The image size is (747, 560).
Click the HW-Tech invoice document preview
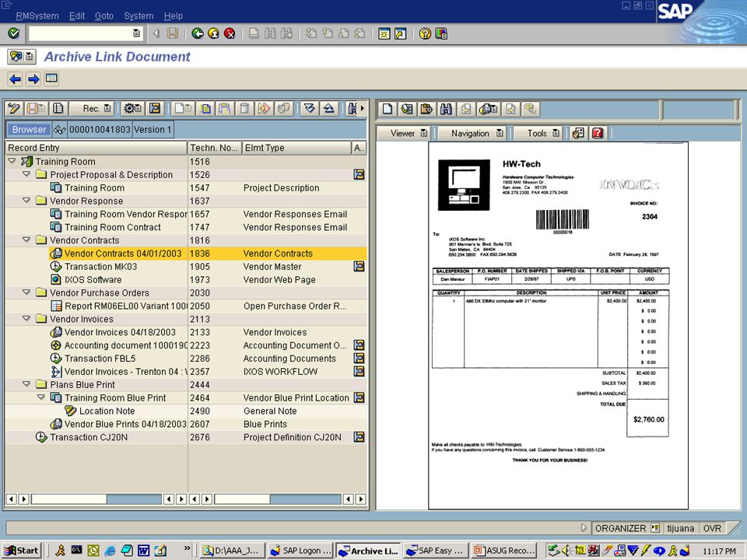(x=558, y=325)
